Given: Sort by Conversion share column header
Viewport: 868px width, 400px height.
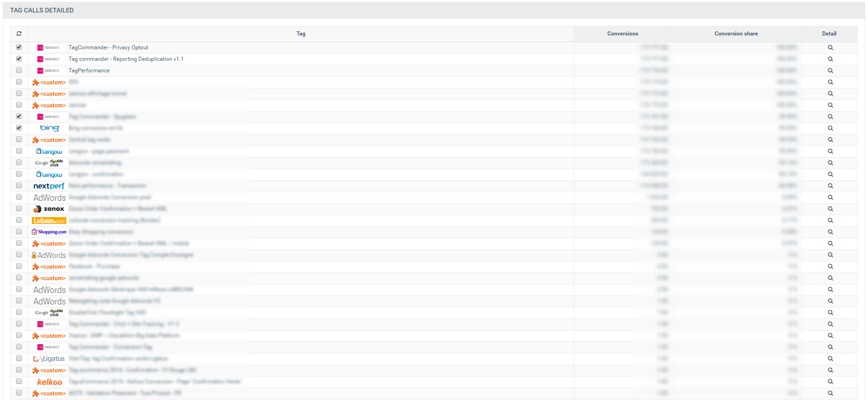Looking at the screenshot, I should [736, 34].
